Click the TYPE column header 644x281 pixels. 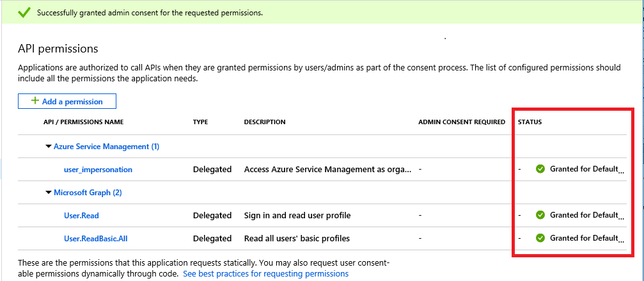[x=200, y=122]
